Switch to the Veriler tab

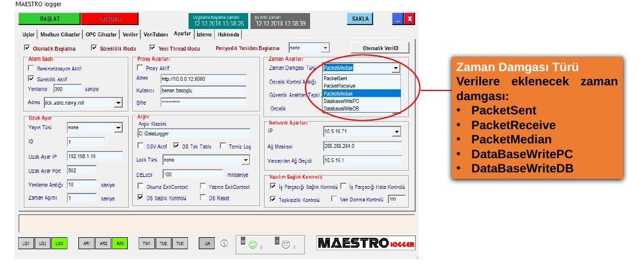pyautogui.click(x=130, y=35)
